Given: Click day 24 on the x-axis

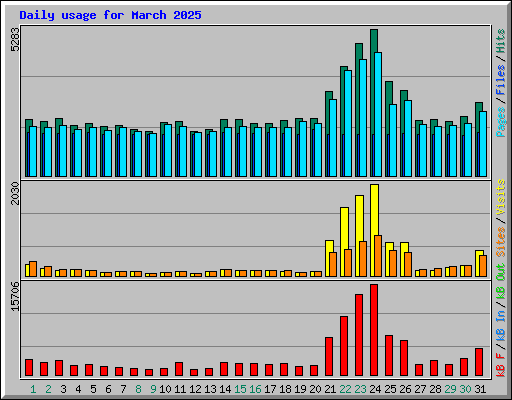Looking at the screenshot, I should 375,389.
